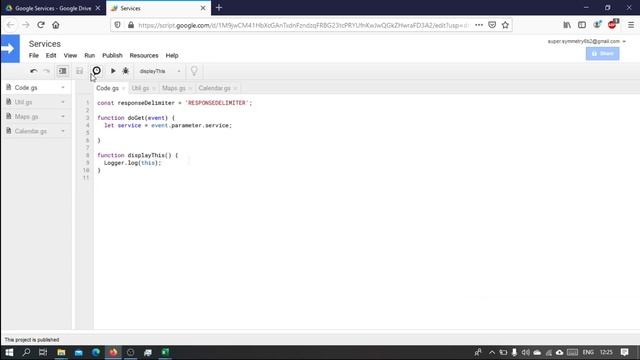
Task: Run the selected function with play icon
Action: [x=113, y=71]
